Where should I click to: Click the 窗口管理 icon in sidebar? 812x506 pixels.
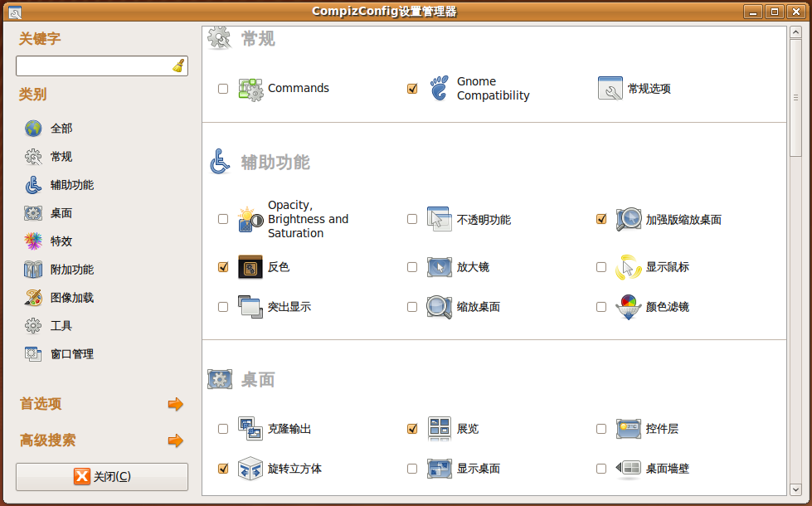point(33,354)
